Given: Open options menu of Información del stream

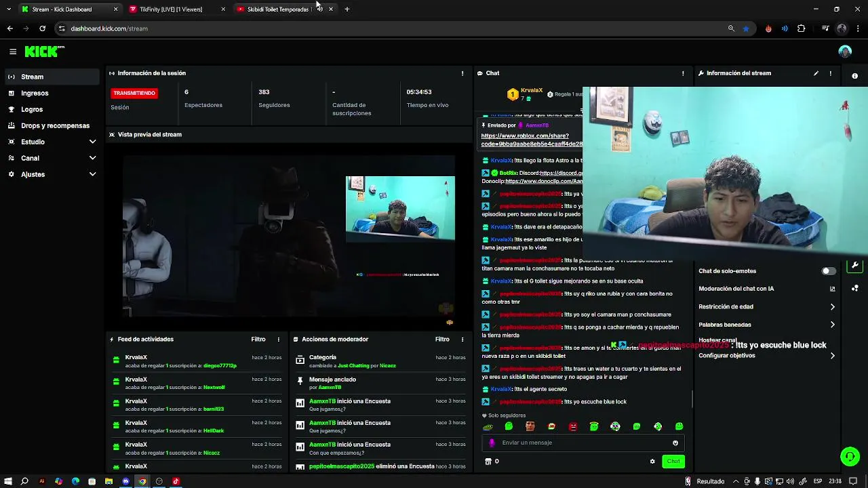Looking at the screenshot, I should (831, 73).
